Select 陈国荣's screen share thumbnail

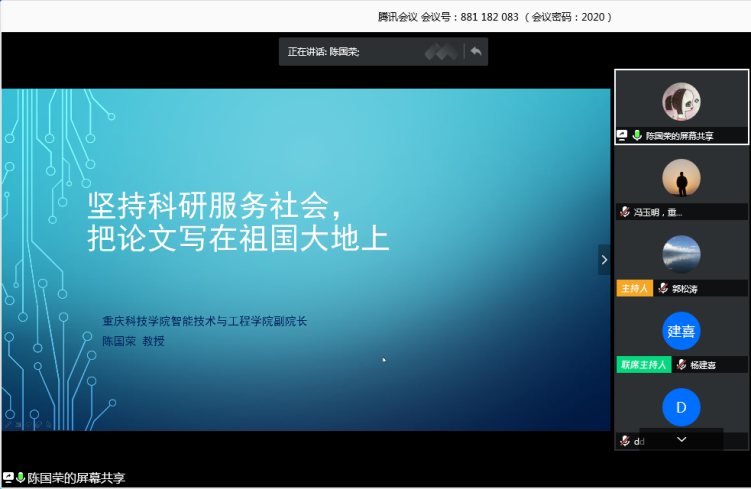682,106
